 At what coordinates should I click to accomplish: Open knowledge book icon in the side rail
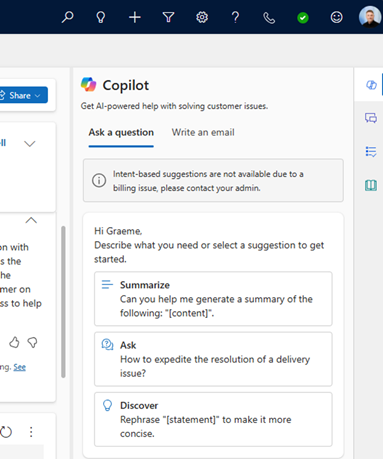coord(371,185)
